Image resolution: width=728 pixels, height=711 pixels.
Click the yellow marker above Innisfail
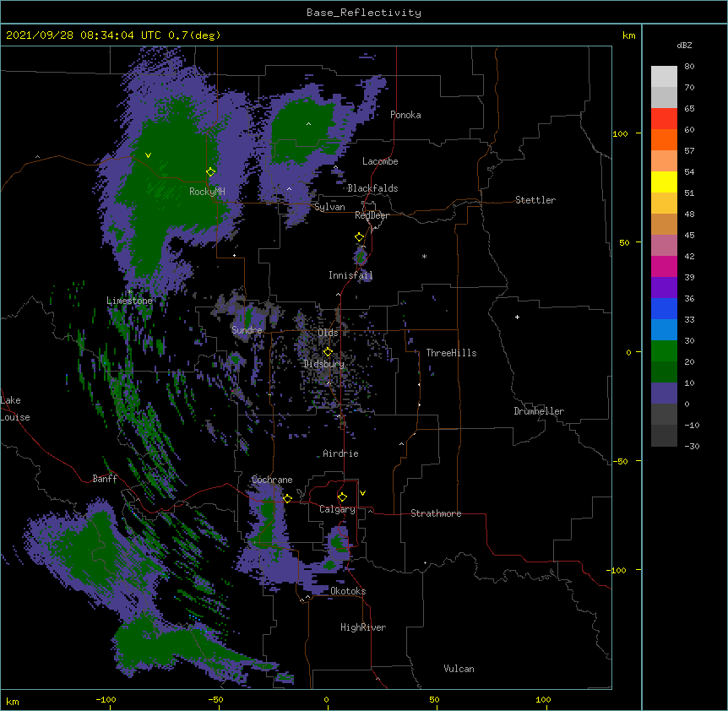[360, 236]
